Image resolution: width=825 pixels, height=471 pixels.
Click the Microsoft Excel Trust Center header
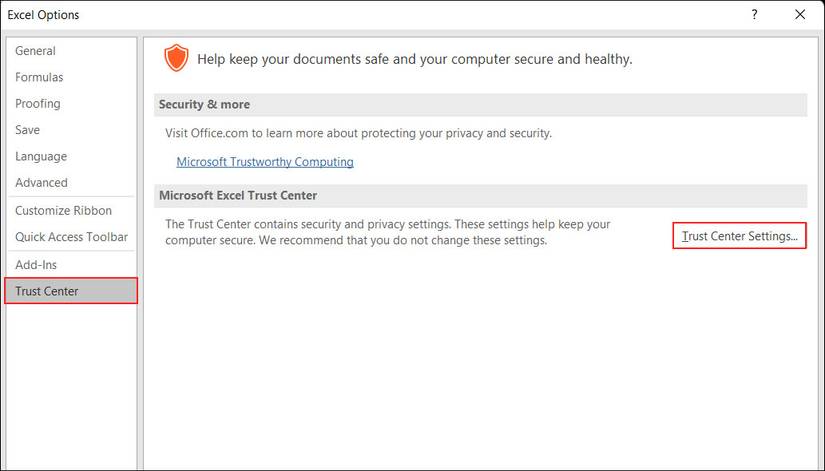click(238, 196)
